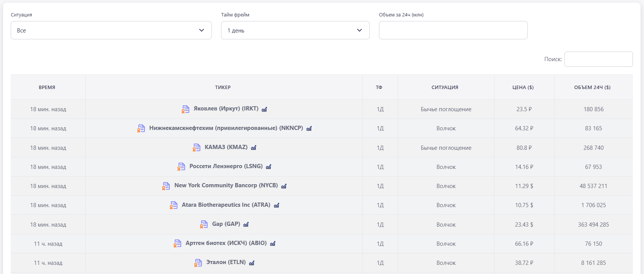Viewport: 644px width, 274px height.
Task: Click chart icon next to Gap (GAP)
Action: click(246, 224)
